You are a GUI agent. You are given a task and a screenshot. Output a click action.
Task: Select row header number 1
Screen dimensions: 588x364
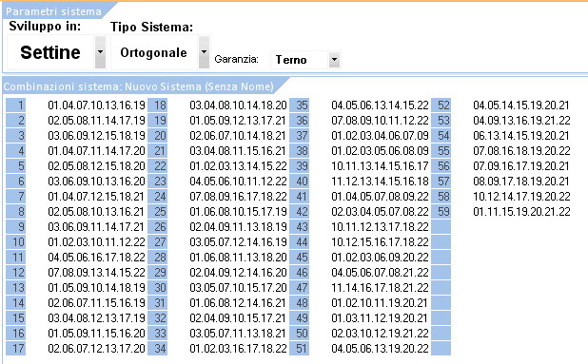tap(16, 105)
